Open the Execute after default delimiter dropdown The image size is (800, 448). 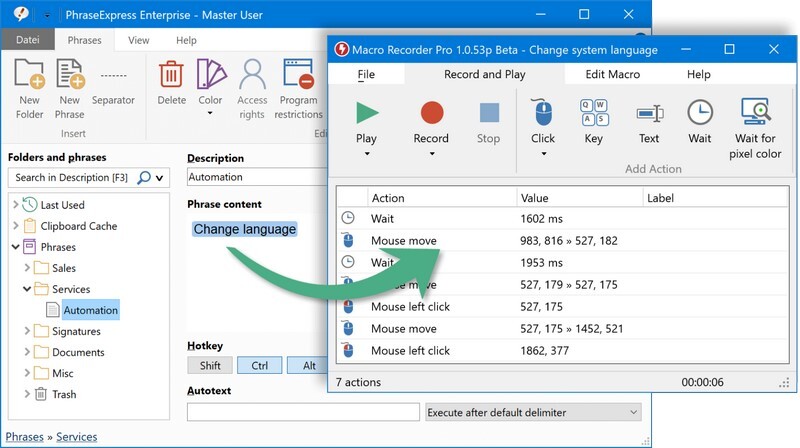tap(532, 412)
